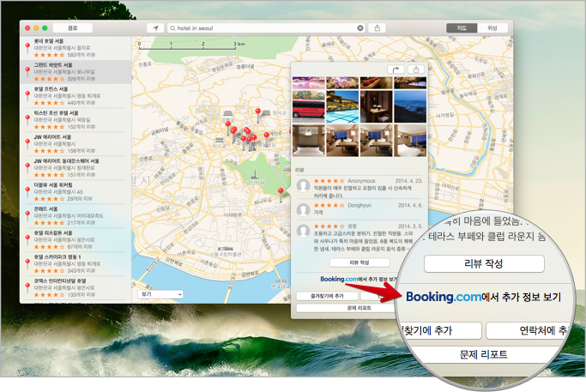
Task: Select the '호텔 프린스 서울' list row
Action: pyautogui.click(x=76, y=96)
